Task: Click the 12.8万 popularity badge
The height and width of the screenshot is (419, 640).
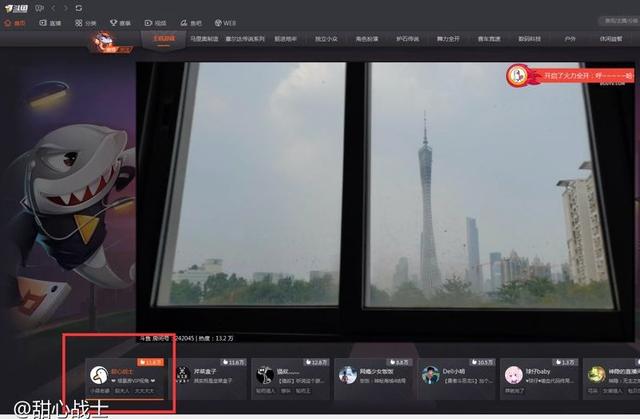Action: pyautogui.click(x=316, y=362)
